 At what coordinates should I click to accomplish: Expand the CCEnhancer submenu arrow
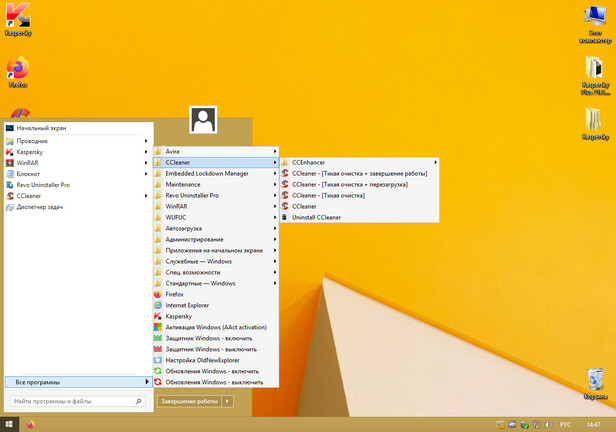pyautogui.click(x=435, y=162)
